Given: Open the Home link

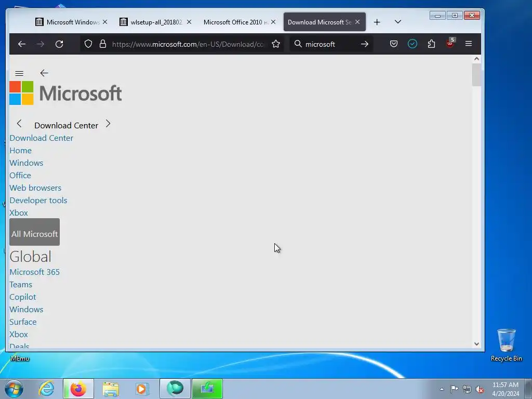Looking at the screenshot, I should coord(20,151).
